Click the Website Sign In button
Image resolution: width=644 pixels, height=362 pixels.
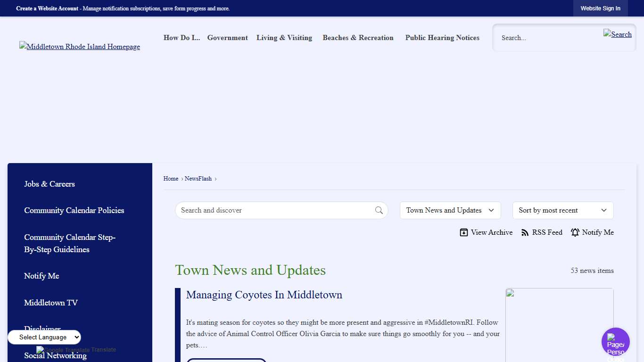tap(600, 8)
